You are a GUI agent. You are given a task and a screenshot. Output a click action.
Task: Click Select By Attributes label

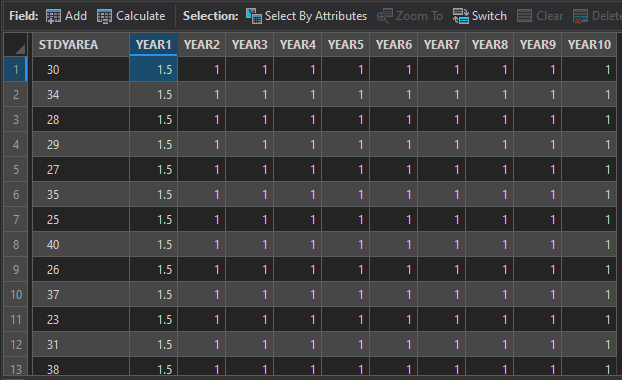tap(316, 16)
